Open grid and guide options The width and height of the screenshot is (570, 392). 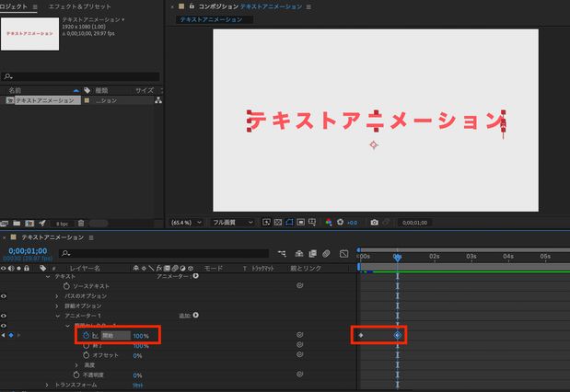312,222
